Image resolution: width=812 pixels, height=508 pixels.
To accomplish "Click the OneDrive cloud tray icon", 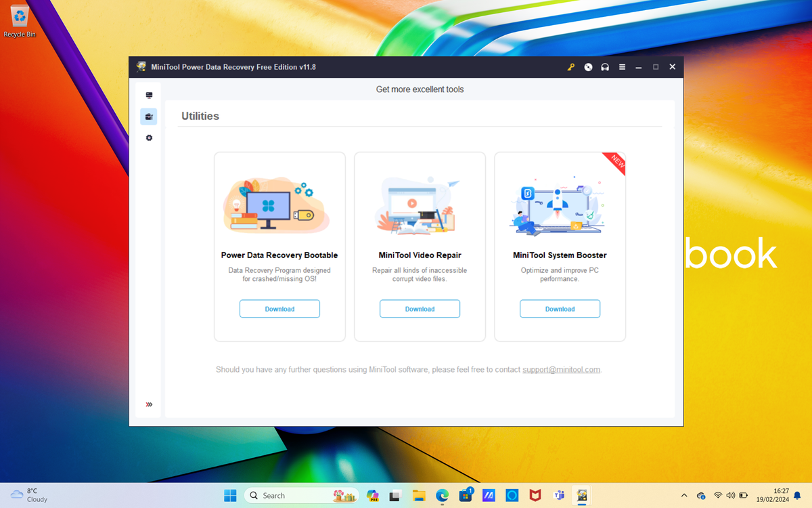I will point(701,495).
